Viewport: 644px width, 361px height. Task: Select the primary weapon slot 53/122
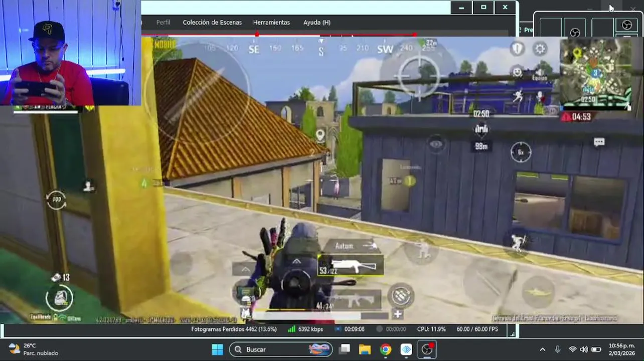[351, 266]
